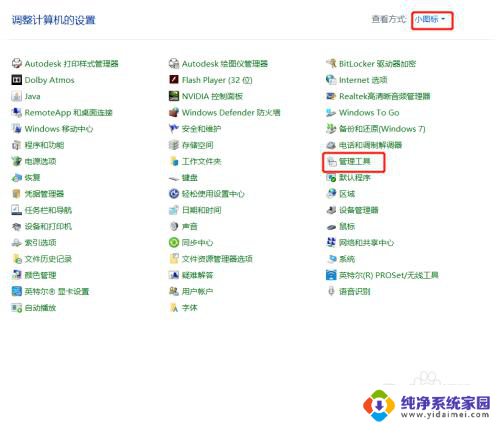Open Realtek高清晰音频管理器 link

[384, 96]
